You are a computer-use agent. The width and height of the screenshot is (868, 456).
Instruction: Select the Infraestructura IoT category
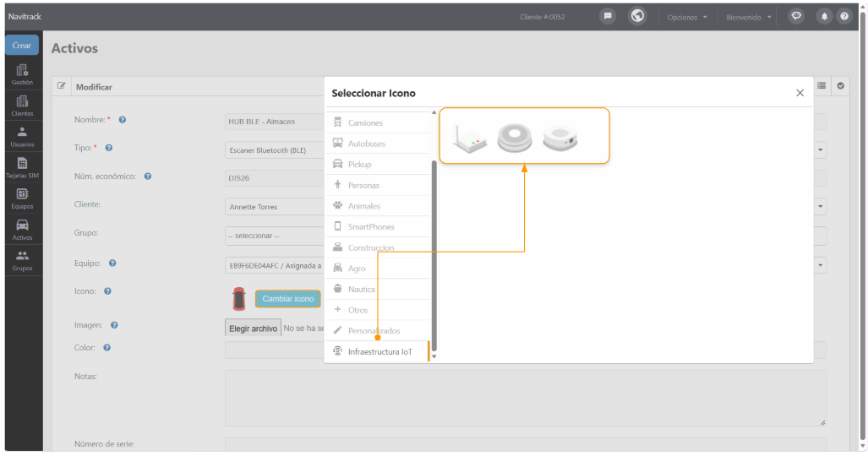pyautogui.click(x=378, y=351)
